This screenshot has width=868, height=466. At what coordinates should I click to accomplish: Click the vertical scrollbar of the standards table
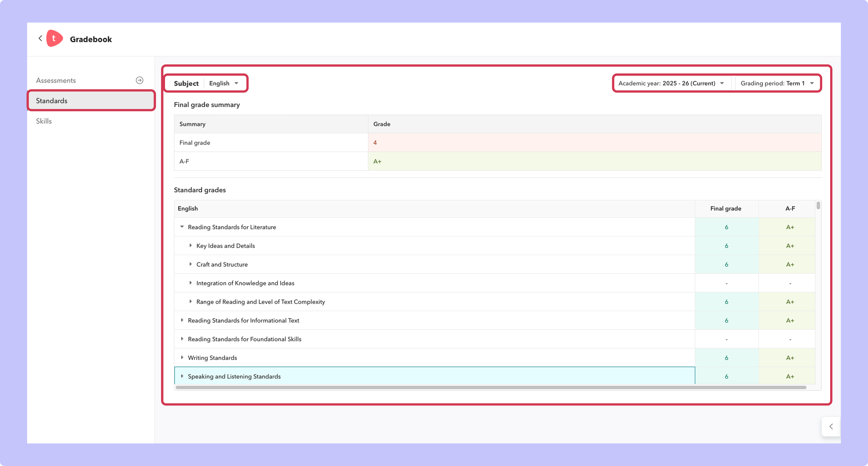pos(818,205)
